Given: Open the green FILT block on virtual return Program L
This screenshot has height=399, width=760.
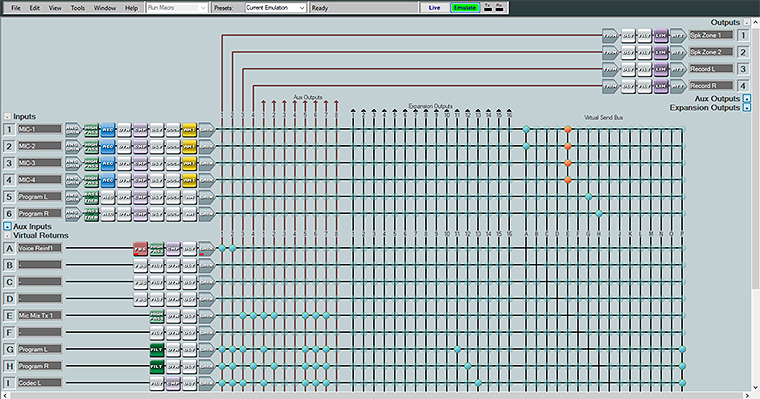Looking at the screenshot, I should [157, 350].
